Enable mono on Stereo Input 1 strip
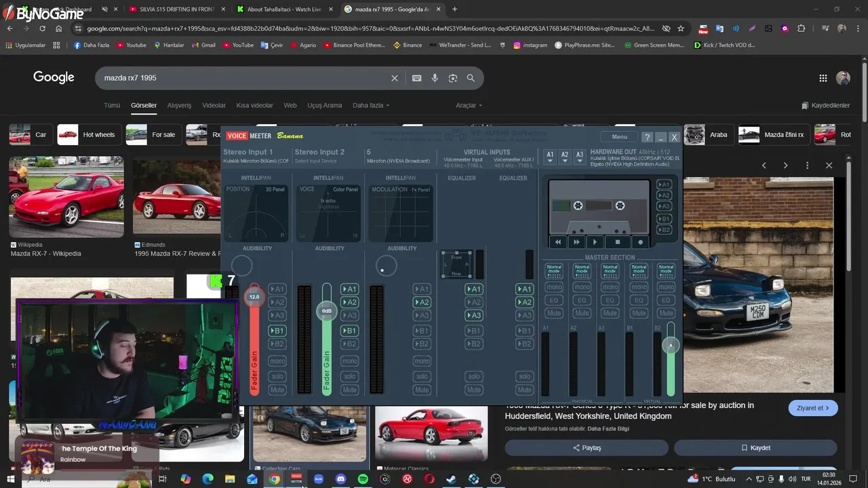Viewport: 868px width, 488px height. 277,361
